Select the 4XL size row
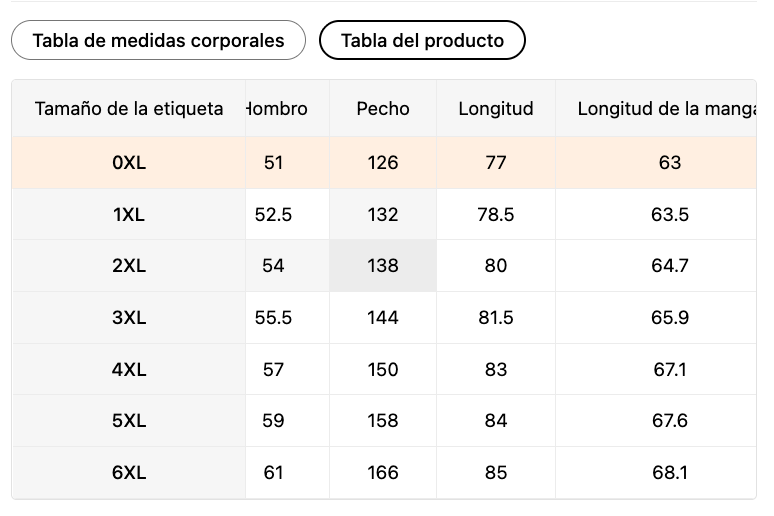The width and height of the screenshot is (774, 516). [129, 370]
